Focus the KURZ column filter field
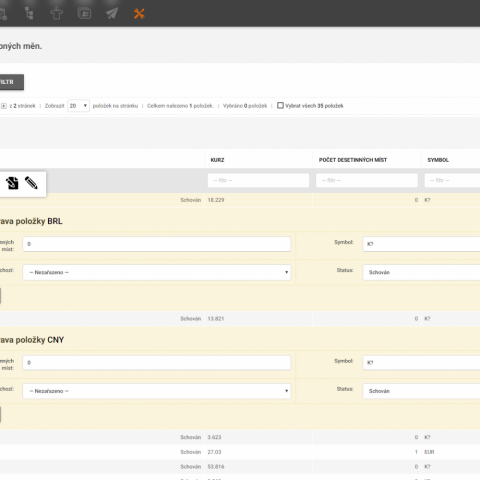The image size is (480, 480). 258,180
